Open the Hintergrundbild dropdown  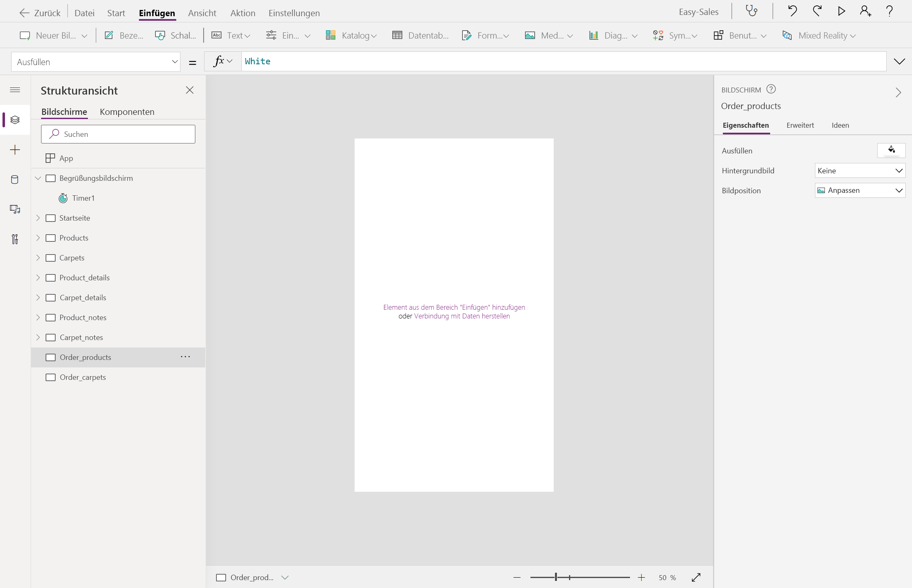(860, 171)
